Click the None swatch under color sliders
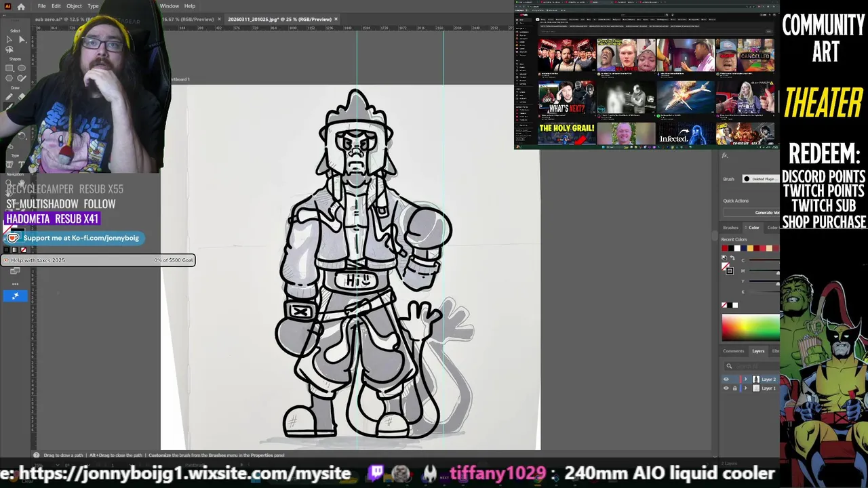 tap(724, 305)
